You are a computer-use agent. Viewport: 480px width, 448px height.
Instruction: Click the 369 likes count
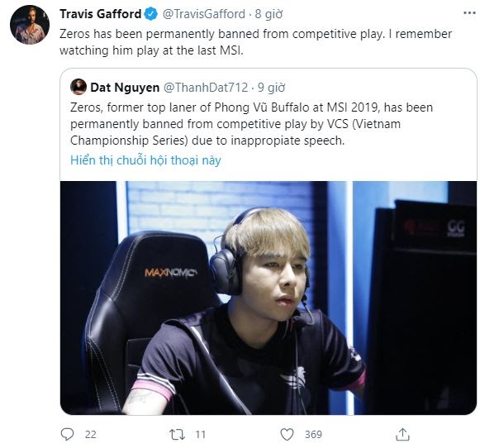(313, 435)
